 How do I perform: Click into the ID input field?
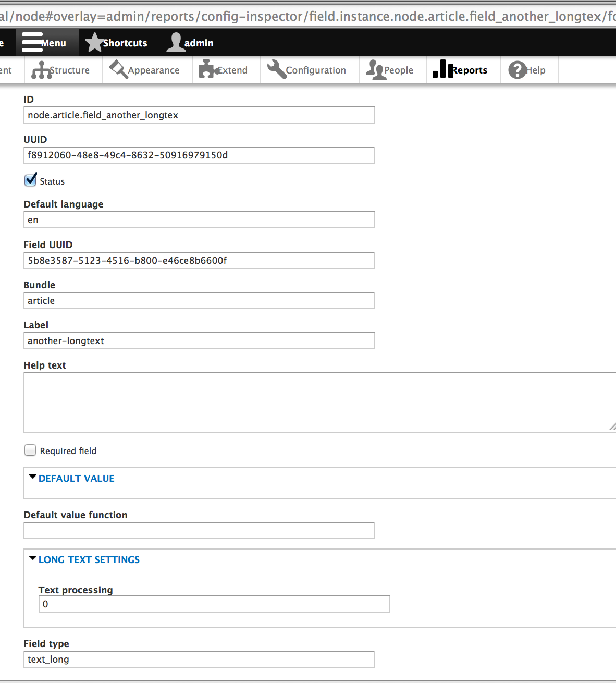tap(199, 115)
